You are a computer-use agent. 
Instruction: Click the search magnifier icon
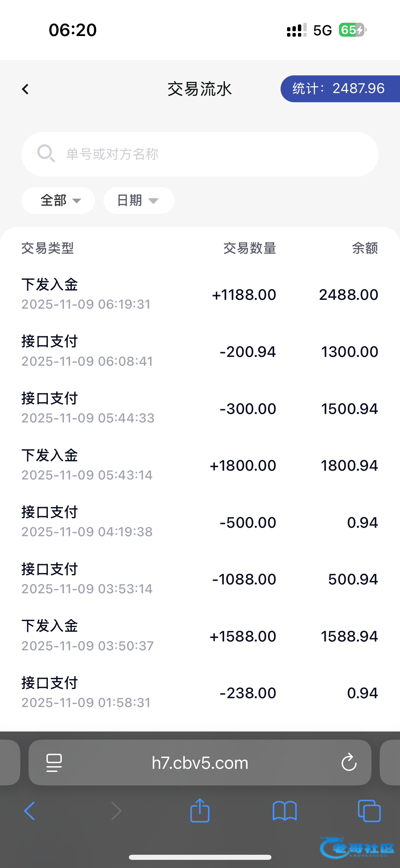(x=46, y=153)
